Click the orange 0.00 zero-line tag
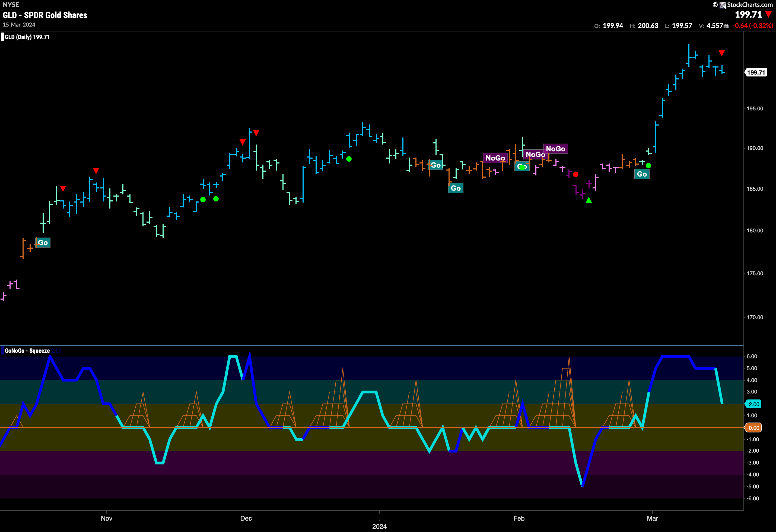Image resolution: width=776 pixels, height=532 pixels. (x=753, y=428)
